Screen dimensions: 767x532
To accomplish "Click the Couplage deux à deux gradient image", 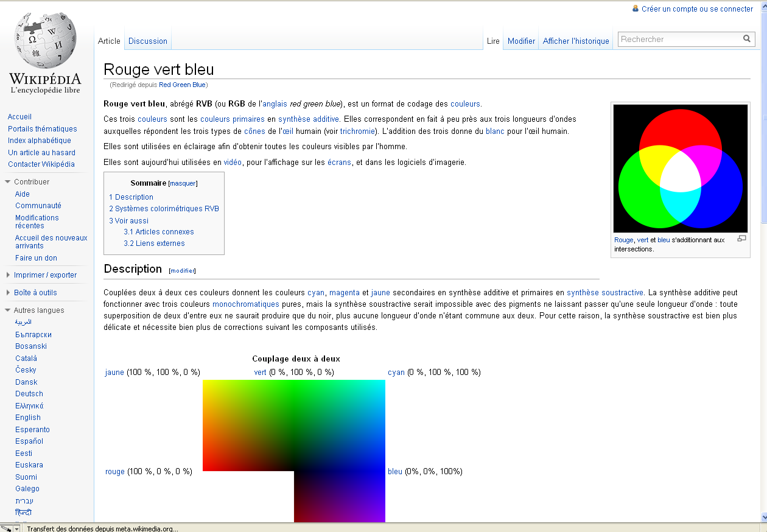I will point(294,450).
